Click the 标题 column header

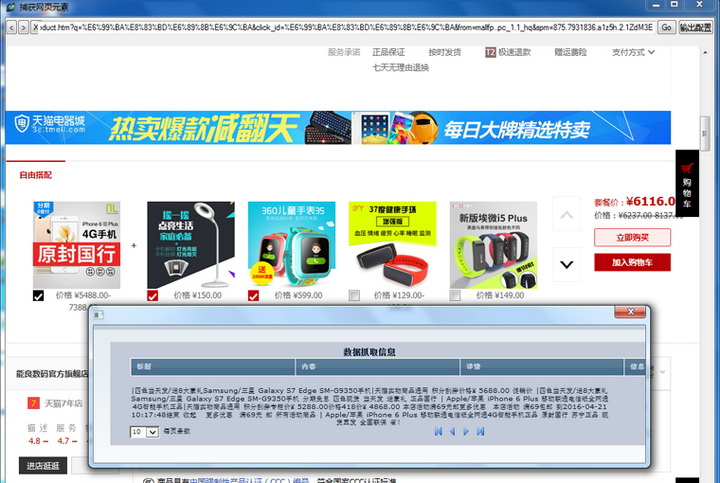[213, 366]
